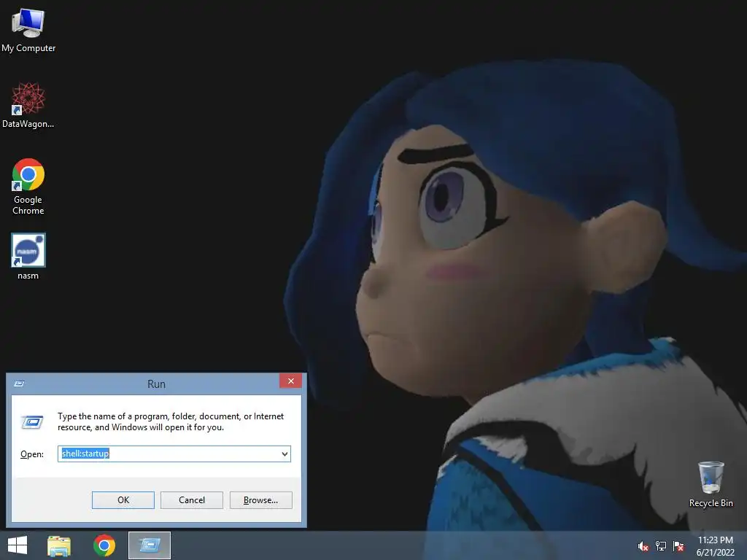Confirm with the OK button
This screenshot has width=747, height=560.
(123, 500)
